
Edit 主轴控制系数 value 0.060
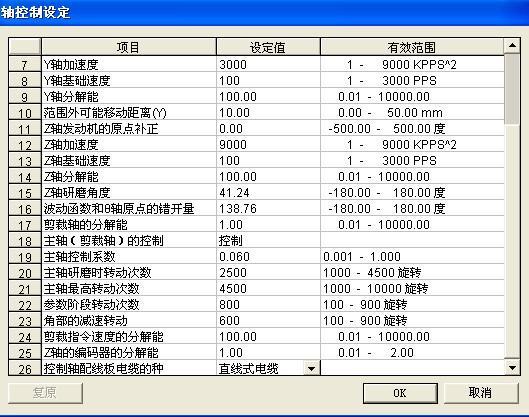268,257
